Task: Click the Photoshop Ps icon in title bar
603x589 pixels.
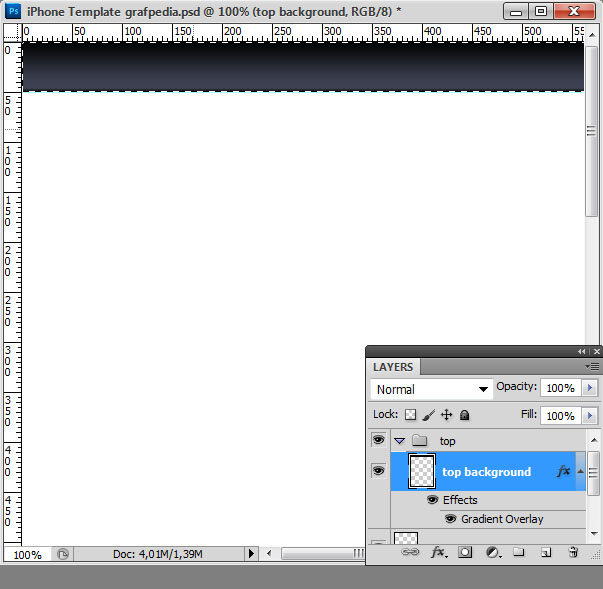Action: (13, 11)
